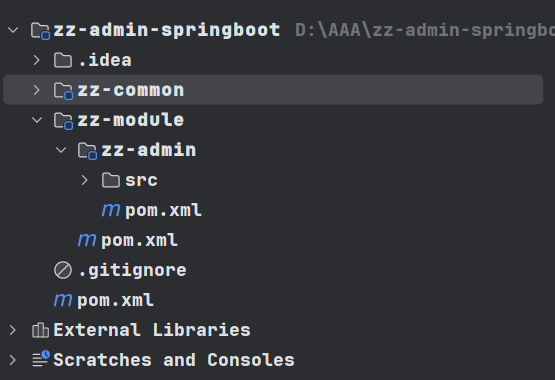Click the .gitignore file icon
The height and width of the screenshot is (380, 555).
point(63,270)
